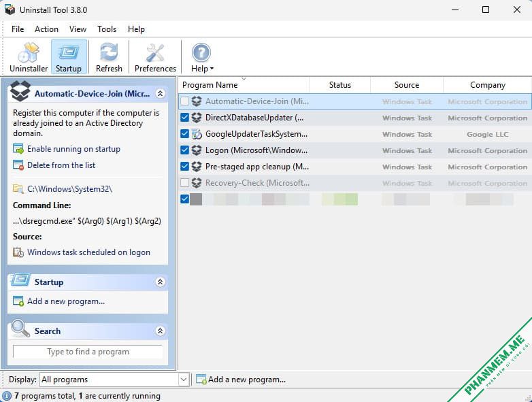Click Delete from the list link
Screen dimensions: 532x402
[61, 165]
